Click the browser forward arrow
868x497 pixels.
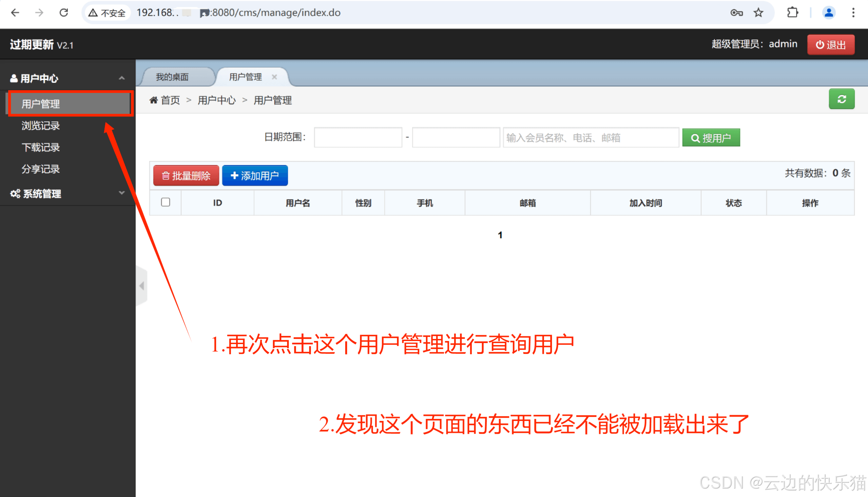pyautogui.click(x=39, y=13)
